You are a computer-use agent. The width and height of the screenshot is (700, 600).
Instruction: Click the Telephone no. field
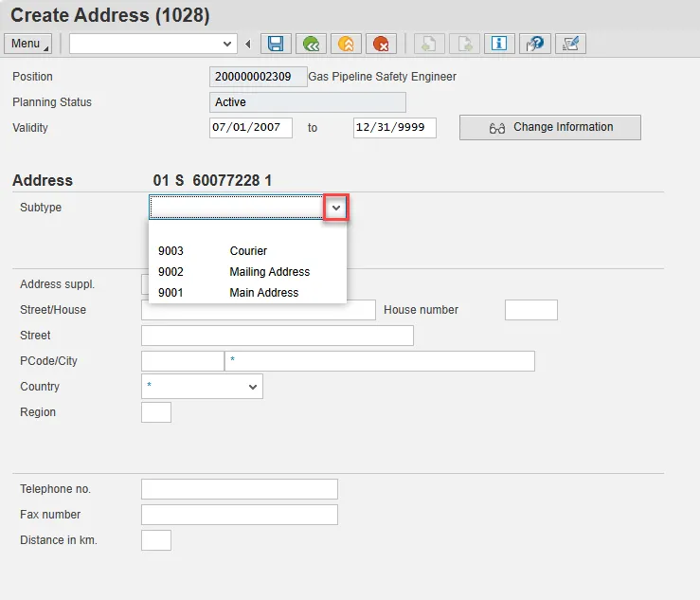coord(240,489)
